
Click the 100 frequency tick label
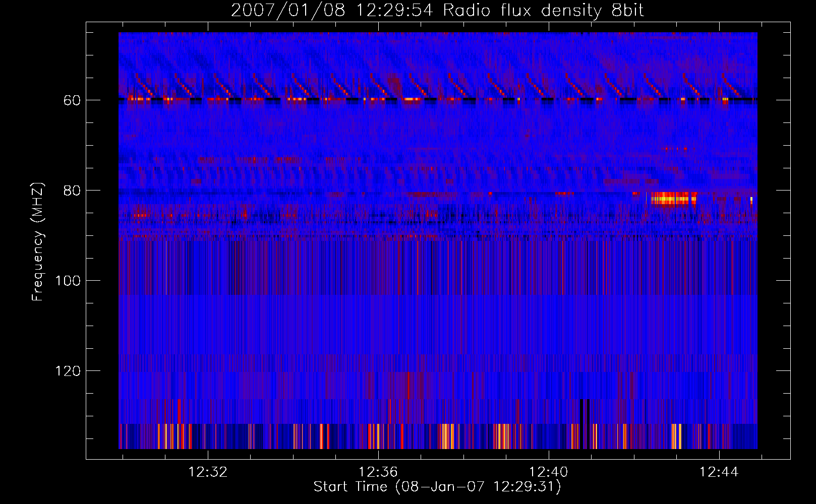[68, 281]
